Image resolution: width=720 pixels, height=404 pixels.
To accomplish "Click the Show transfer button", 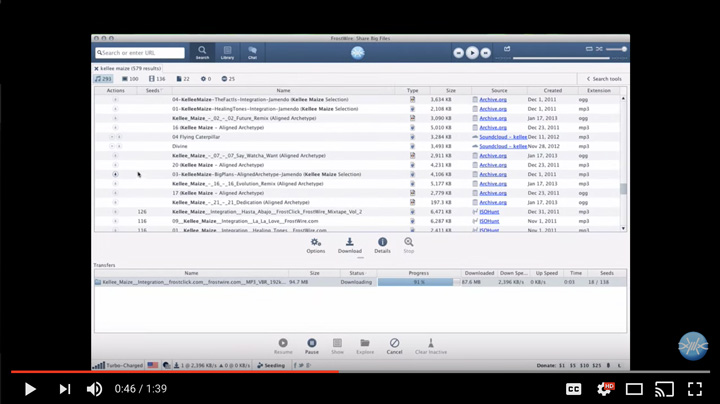I will [x=338, y=346].
